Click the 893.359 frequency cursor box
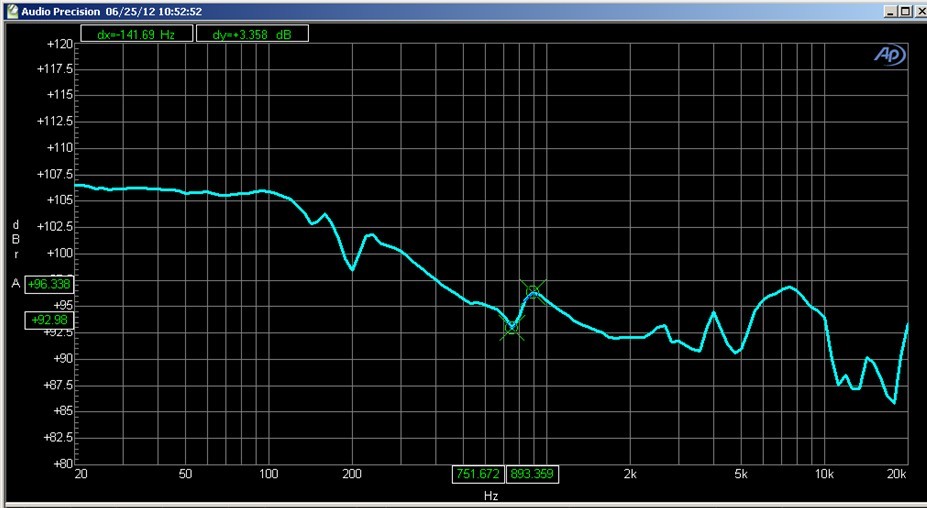 532,474
